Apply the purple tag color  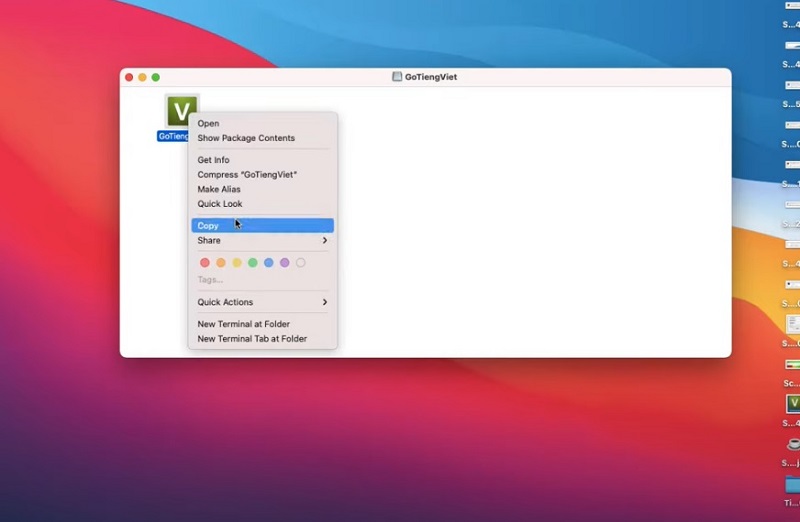pos(285,263)
